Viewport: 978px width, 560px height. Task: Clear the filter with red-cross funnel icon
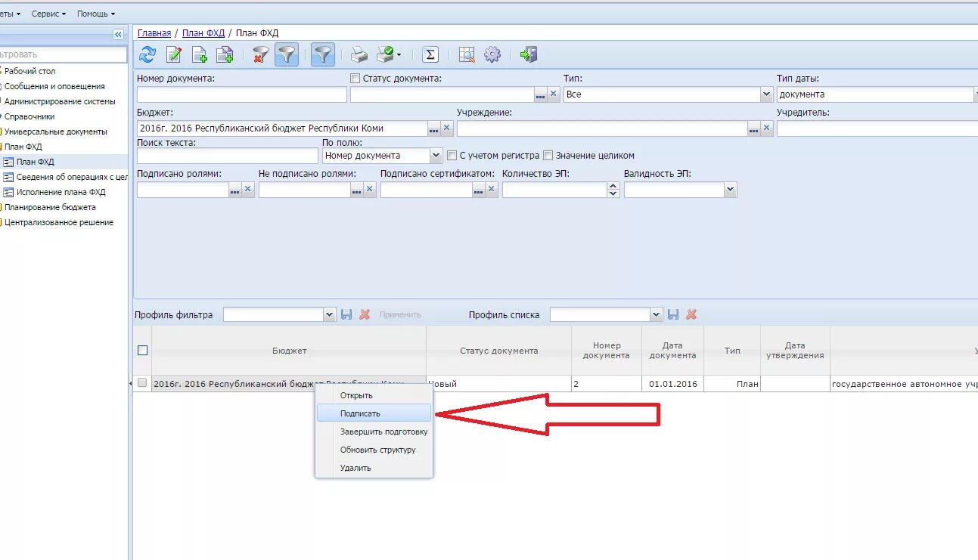click(x=261, y=54)
